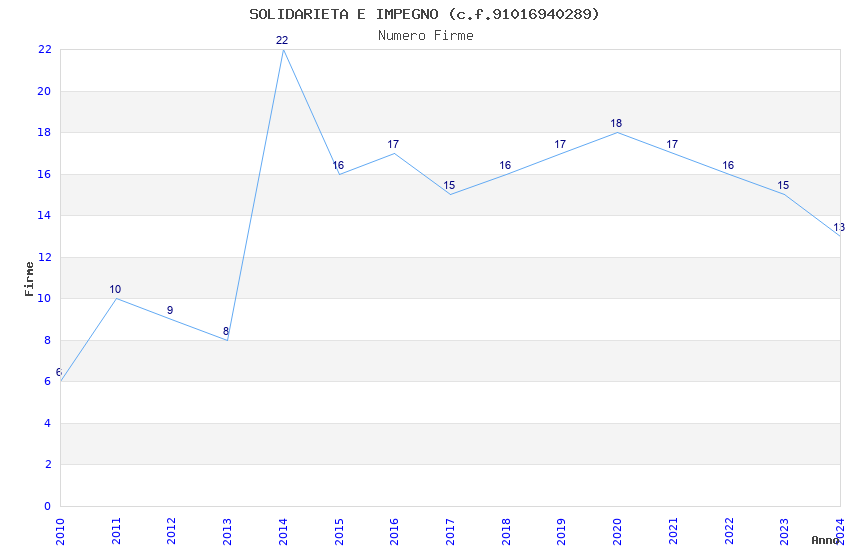This screenshot has height=550, width=850.
Task: Click the Firme y-axis label
Action: point(29,279)
